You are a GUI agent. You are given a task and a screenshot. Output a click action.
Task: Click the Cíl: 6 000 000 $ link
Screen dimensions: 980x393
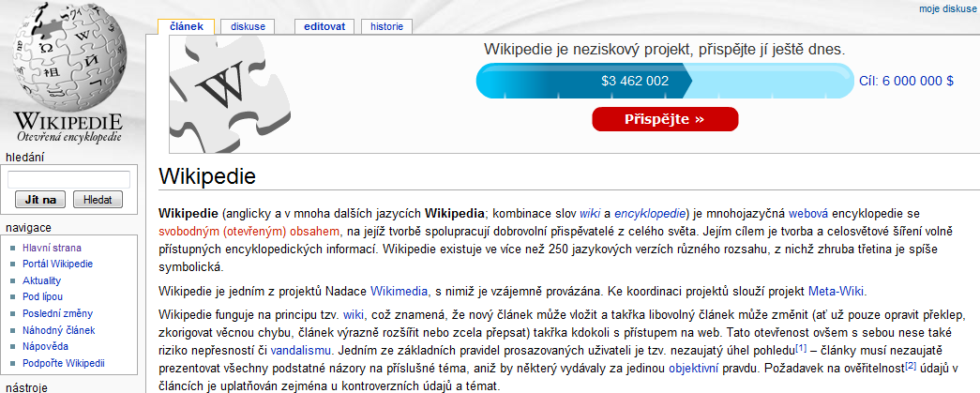coord(906,82)
